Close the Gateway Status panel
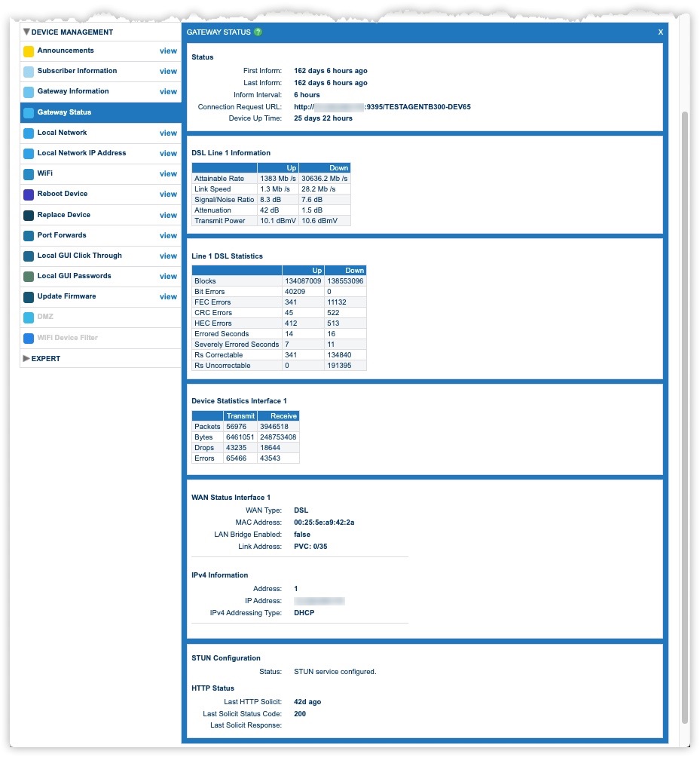This screenshot has height=757, width=700. click(660, 32)
